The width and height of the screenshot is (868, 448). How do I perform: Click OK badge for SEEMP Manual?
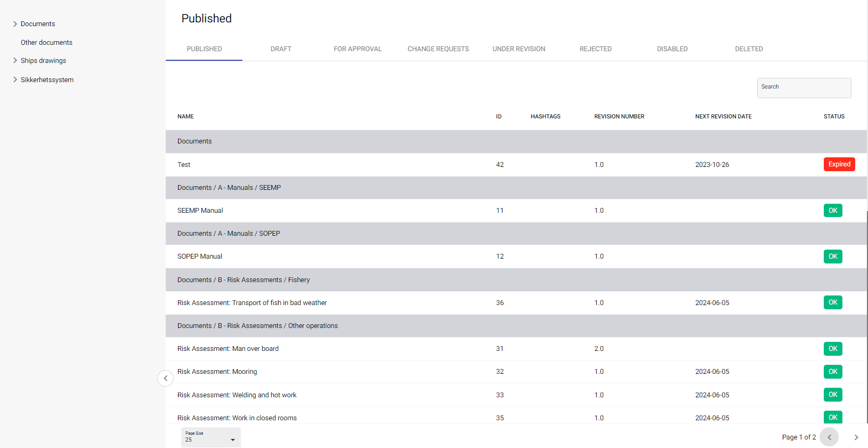pyautogui.click(x=833, y=211)
